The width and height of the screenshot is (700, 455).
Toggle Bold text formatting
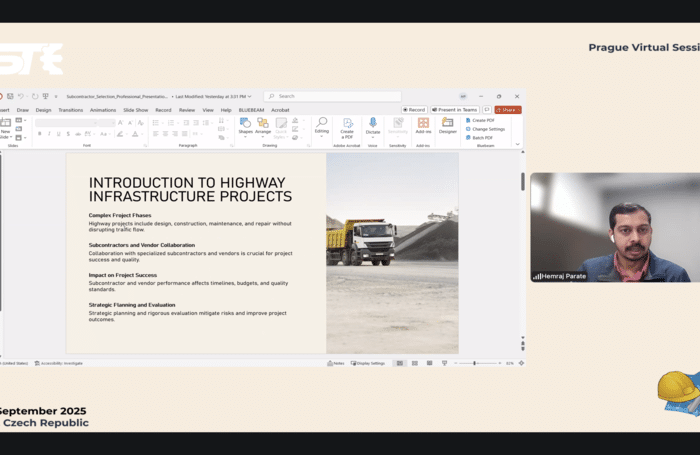pyautogui.click(x=39, y=133)
